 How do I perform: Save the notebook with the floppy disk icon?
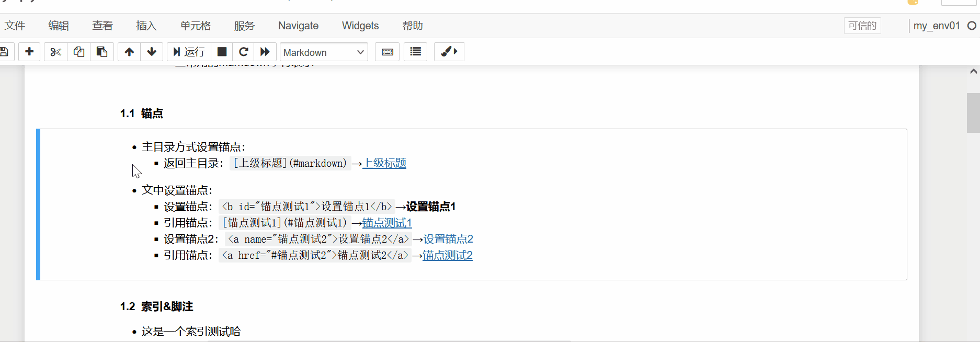coord(4,52)
